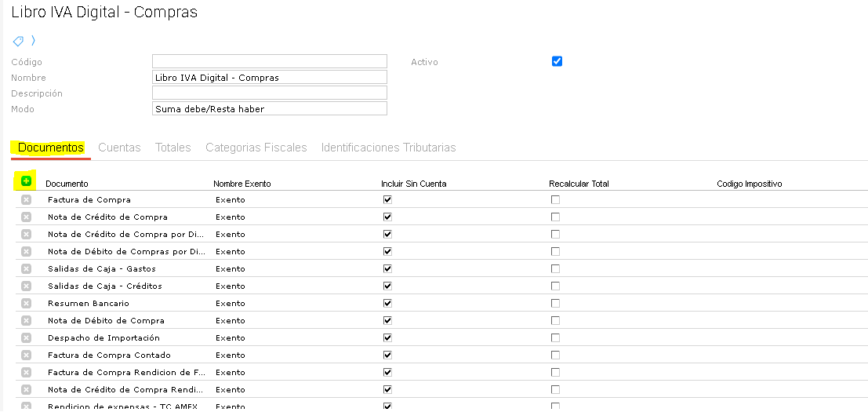This screenshot has height=412, width=868.
Task: Enable Recalcular Total for Nota de Débito de Compra
Action: (555, 321)
